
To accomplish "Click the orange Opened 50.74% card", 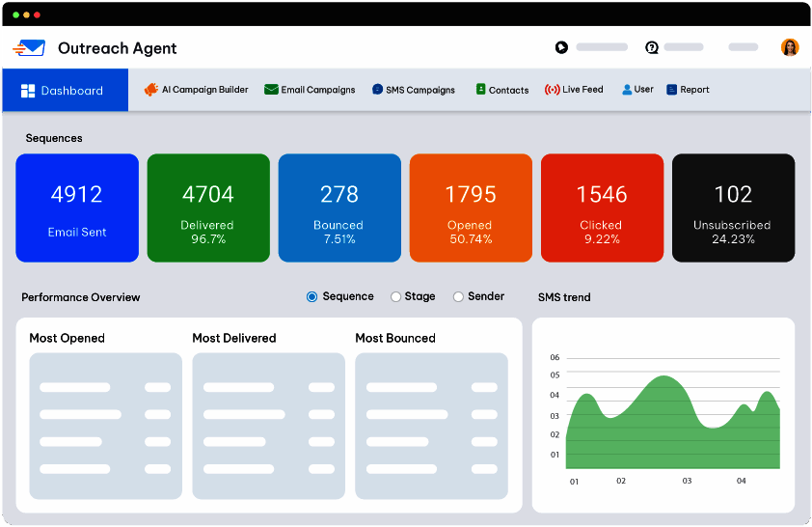I will click(471, 208).
